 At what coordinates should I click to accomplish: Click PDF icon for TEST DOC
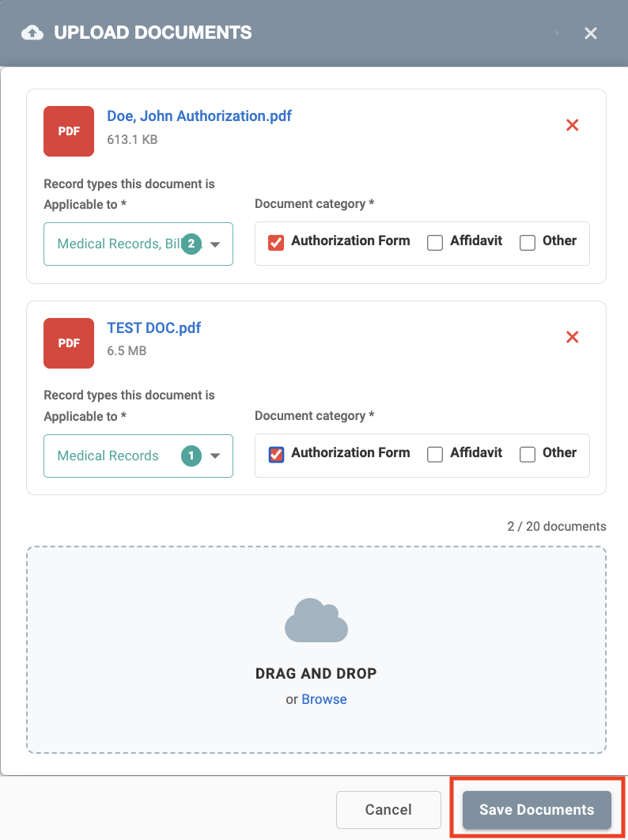[x=69, y=342]
